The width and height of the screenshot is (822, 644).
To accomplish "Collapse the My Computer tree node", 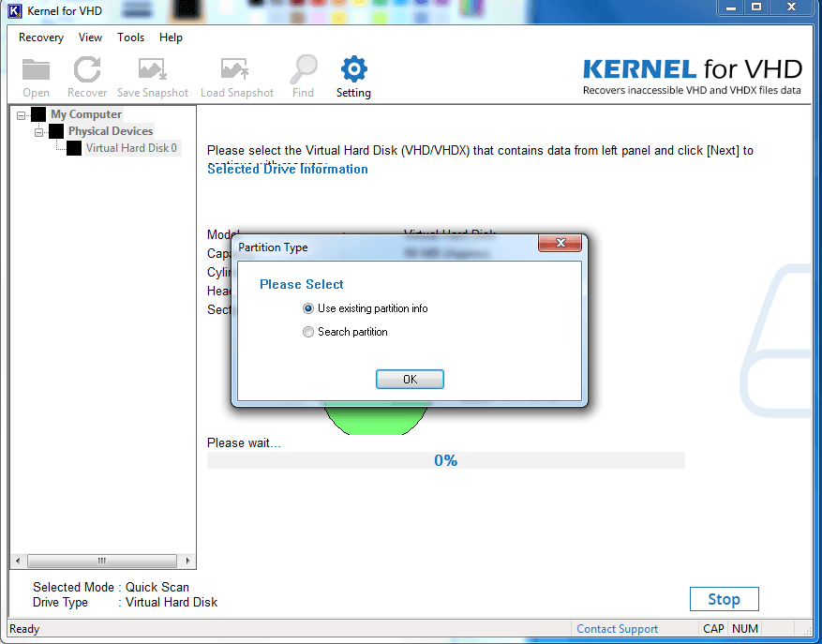I will [x=22, y=115].
